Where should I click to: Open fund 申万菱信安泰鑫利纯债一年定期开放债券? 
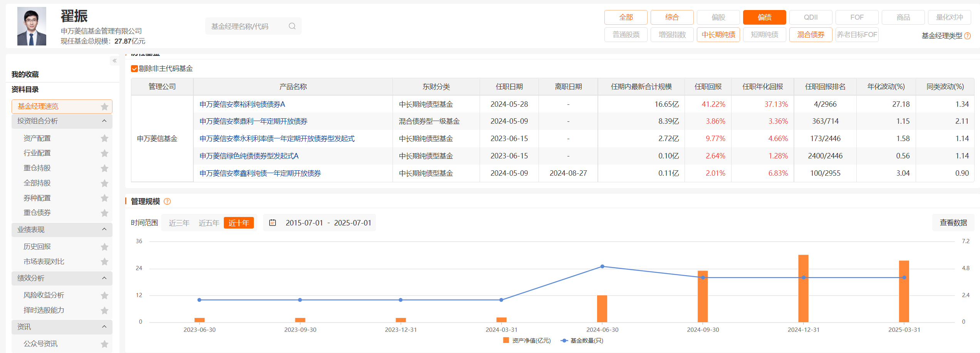tap(260, 173)
